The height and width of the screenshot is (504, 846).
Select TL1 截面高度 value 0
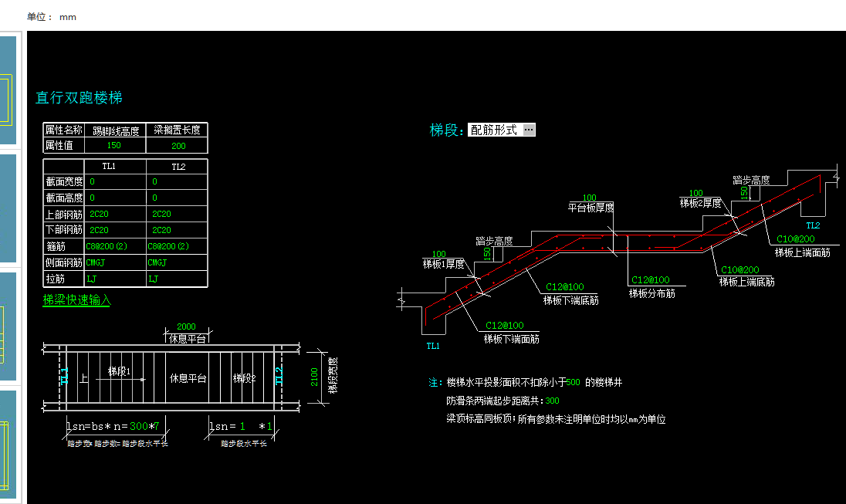93,198
